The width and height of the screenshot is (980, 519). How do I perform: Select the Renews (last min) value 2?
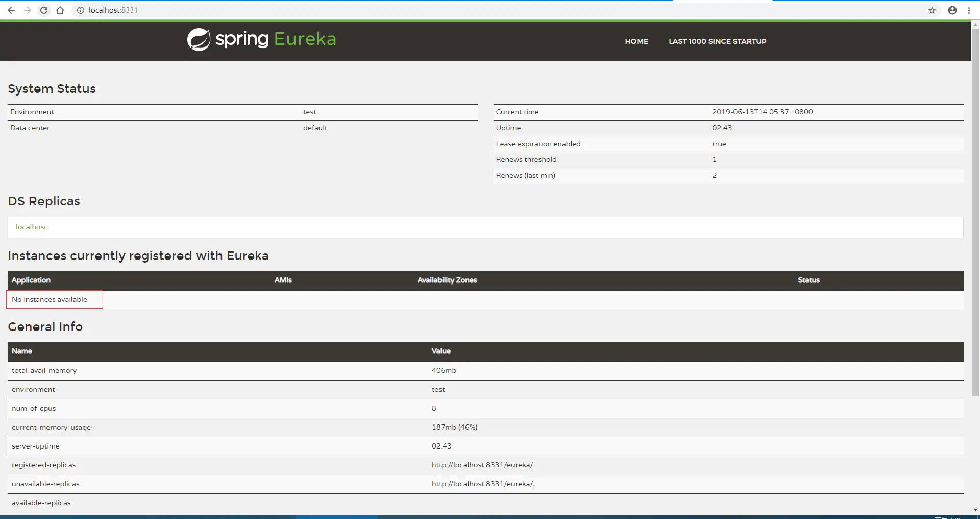pos(715,176)
